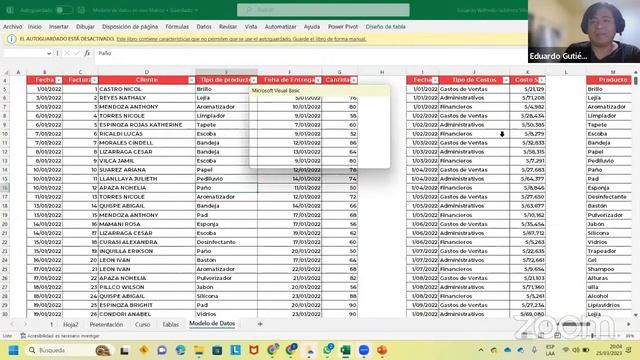Open the Fórmulas ribbon tab

click(177, 27)
